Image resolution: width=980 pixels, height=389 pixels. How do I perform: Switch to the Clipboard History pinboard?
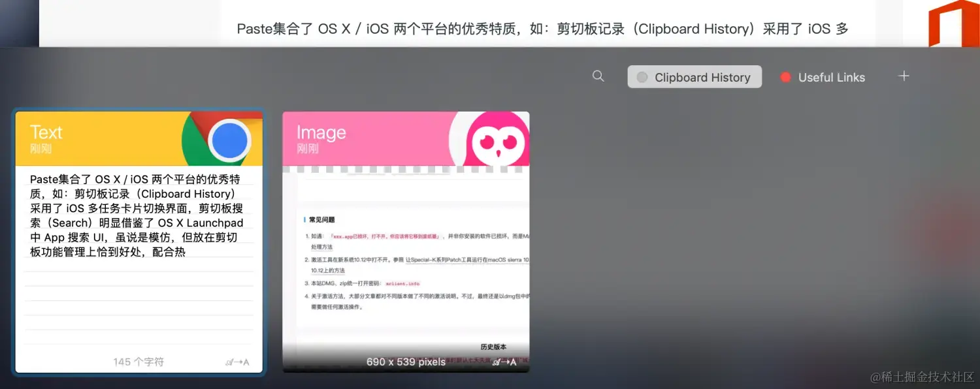click(702, 76)
